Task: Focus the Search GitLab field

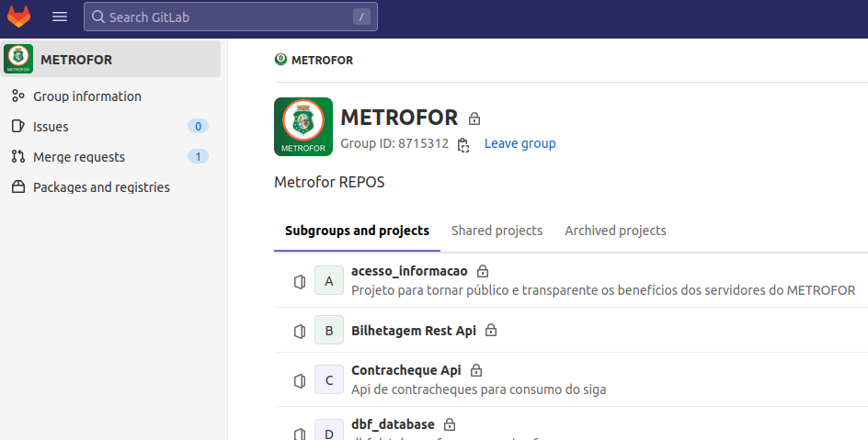Action: 230,17
